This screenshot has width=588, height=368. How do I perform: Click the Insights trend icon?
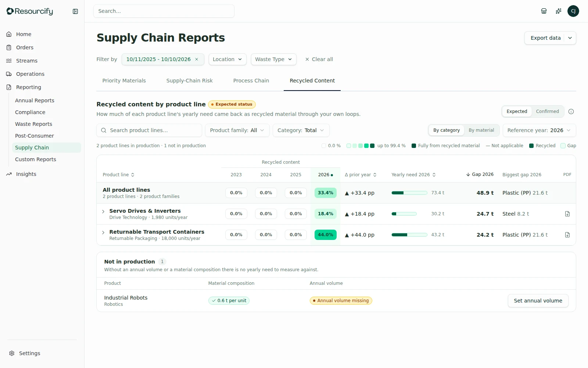pos(9,174)
